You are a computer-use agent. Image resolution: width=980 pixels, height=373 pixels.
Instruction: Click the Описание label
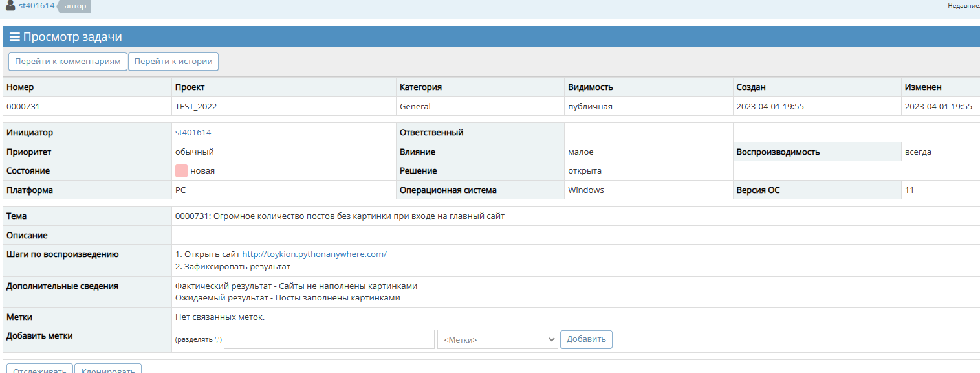[27, 236]
